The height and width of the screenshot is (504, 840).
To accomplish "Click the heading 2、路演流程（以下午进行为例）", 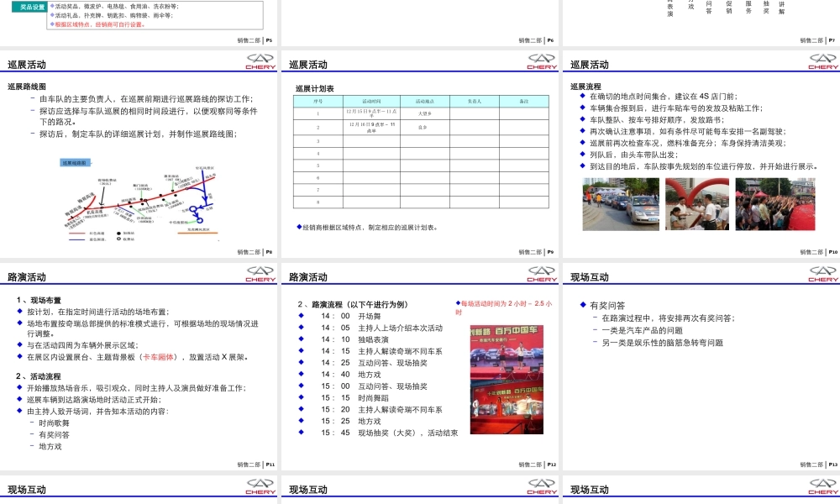I will (x=353, y=304).
